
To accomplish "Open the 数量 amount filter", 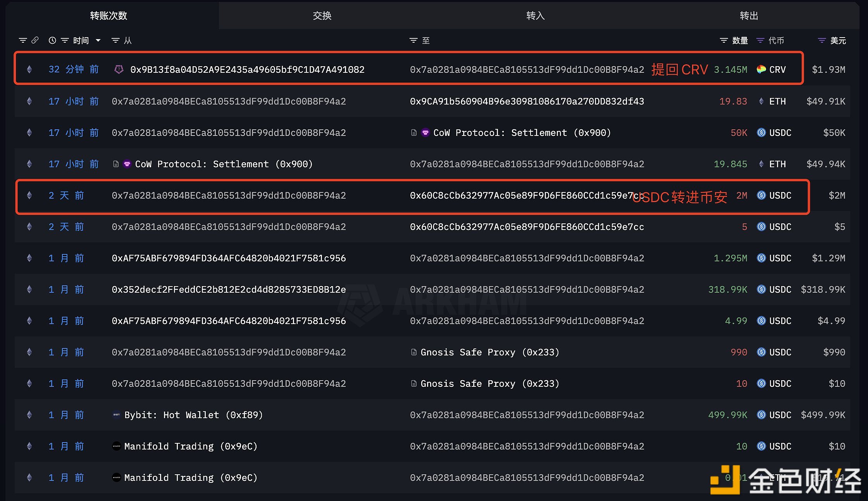I will point(723,40).
